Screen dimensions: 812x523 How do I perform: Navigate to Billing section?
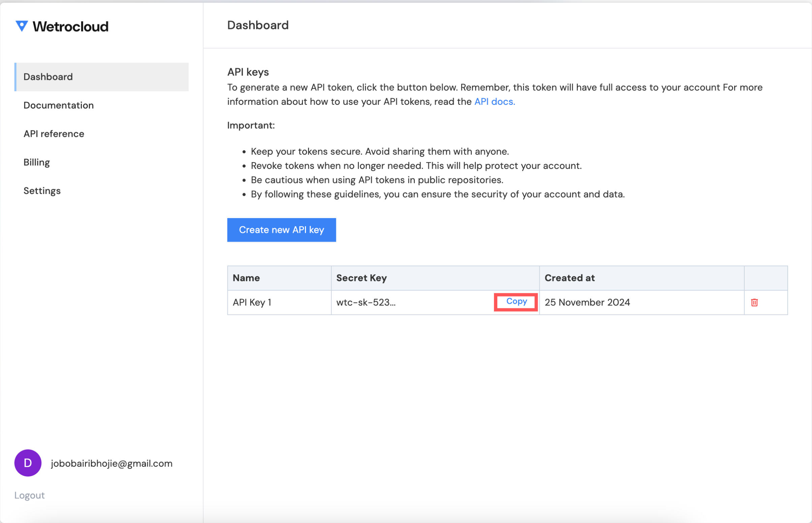click(x=37, y=162)
